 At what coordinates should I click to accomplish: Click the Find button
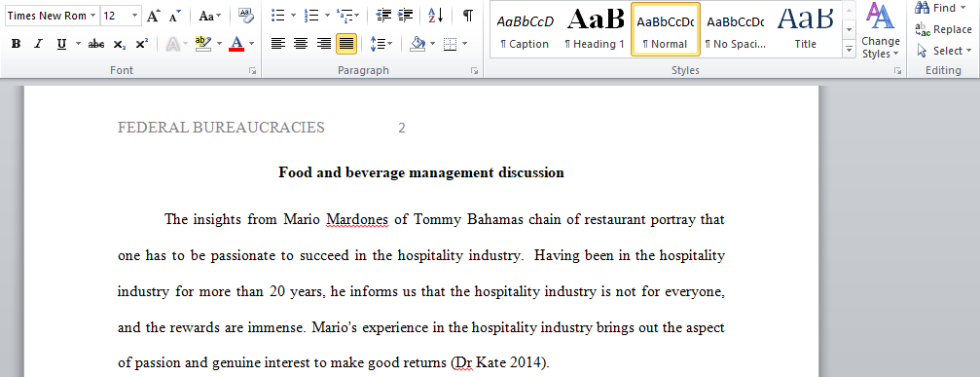[935, 8]
